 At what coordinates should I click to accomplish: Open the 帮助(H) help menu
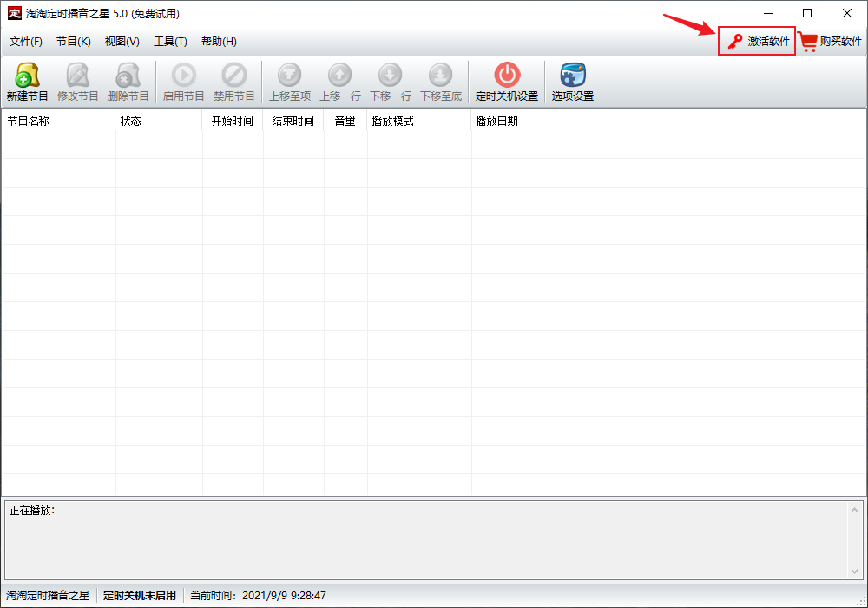pyautogui.click(x=219, y=42)
